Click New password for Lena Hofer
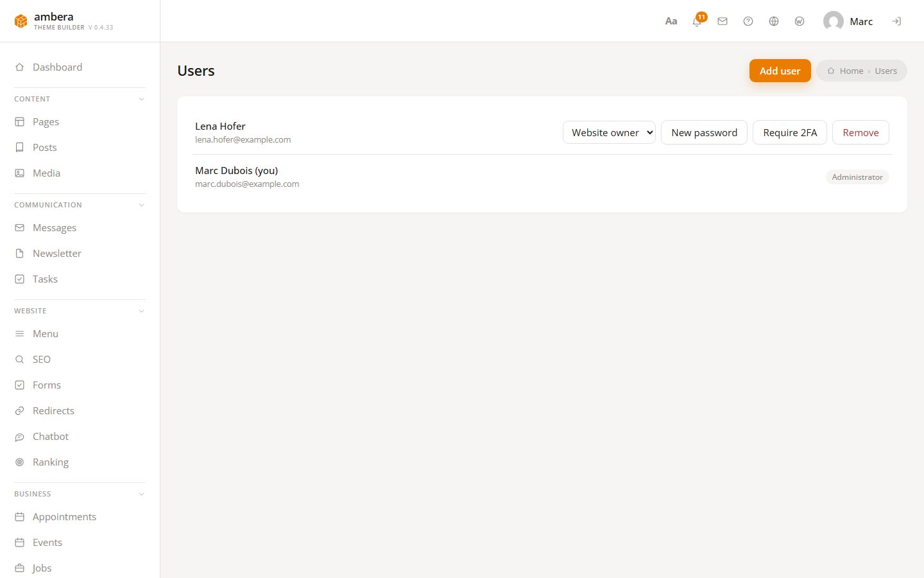The height and width of the screenshot is (578, 924). [704, 132]
